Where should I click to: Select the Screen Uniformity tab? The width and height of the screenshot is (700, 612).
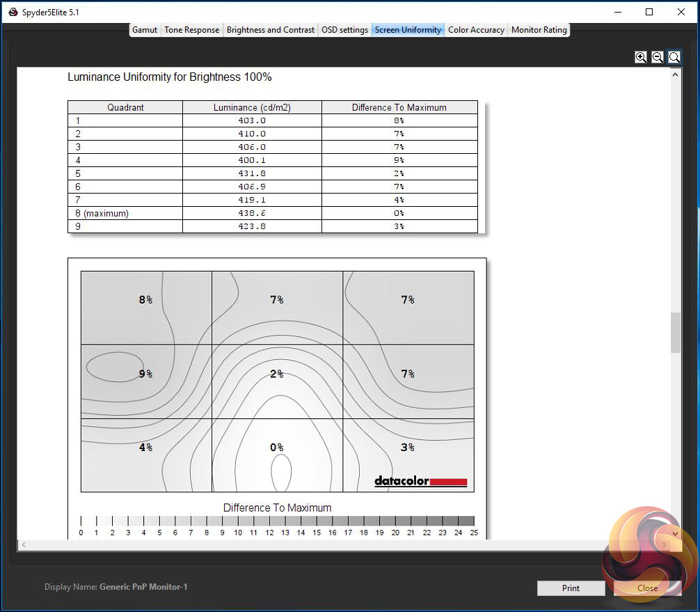click(408, 30)
